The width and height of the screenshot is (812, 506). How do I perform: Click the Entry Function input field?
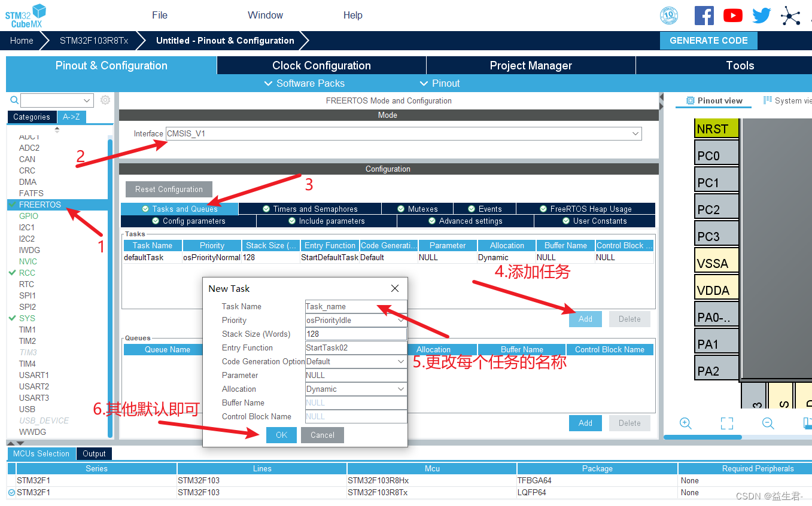point(356,348)
